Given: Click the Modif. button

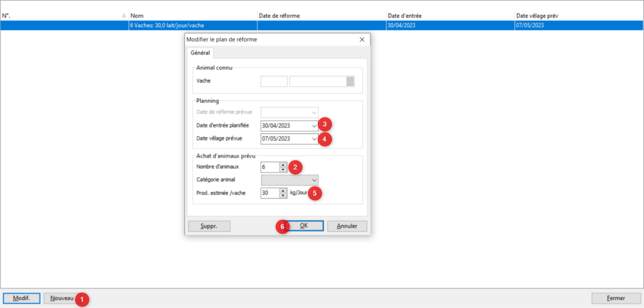Looking at the screenshot, I should coord(21,298).
